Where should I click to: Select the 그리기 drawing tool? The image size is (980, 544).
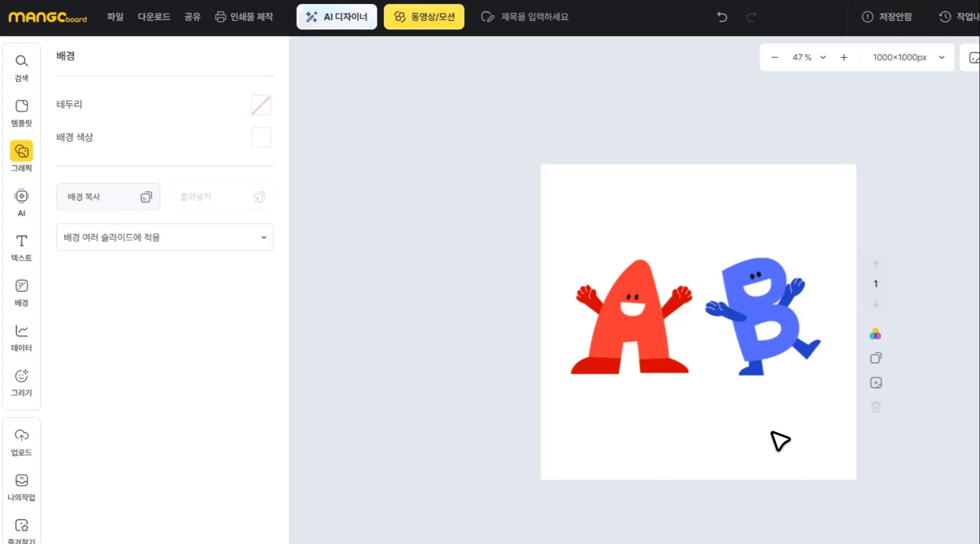click(21, 382)
